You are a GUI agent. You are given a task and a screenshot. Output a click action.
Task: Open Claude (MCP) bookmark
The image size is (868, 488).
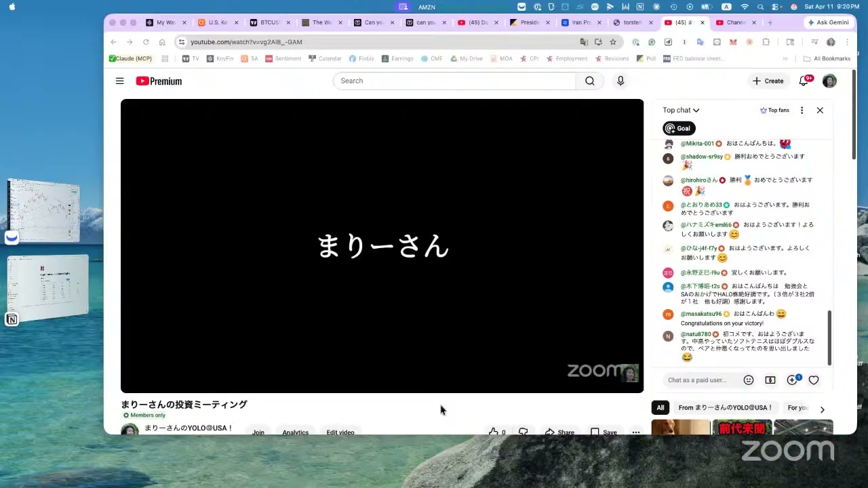click(x=130, y=59)
